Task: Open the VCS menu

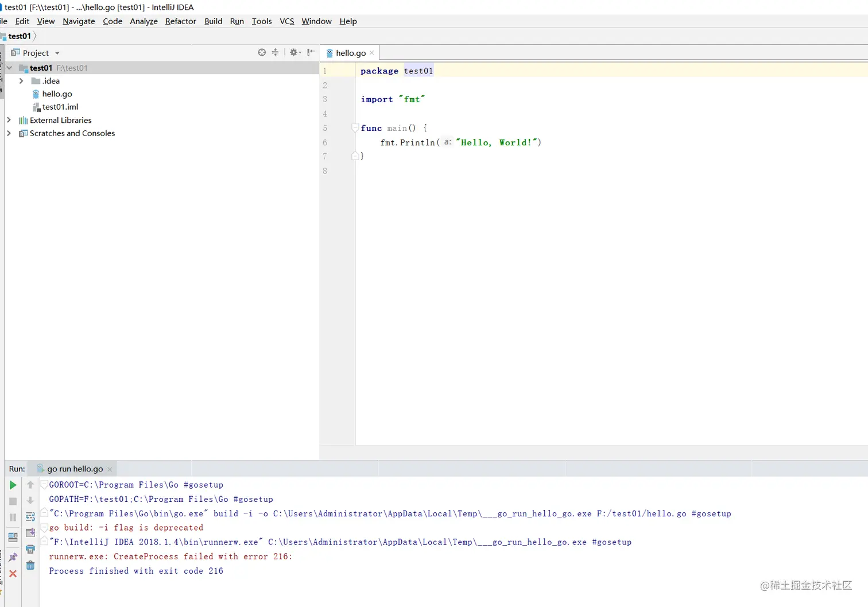Action: click(287, 21)
